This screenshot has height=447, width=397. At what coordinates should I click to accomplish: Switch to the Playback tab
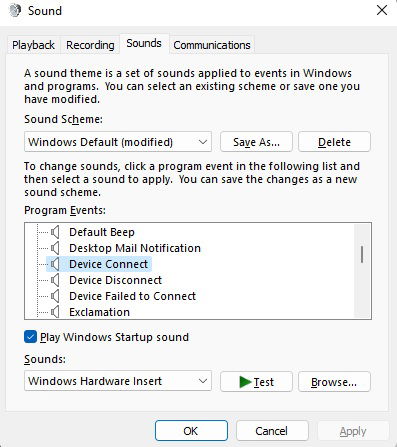click(33, 45)
